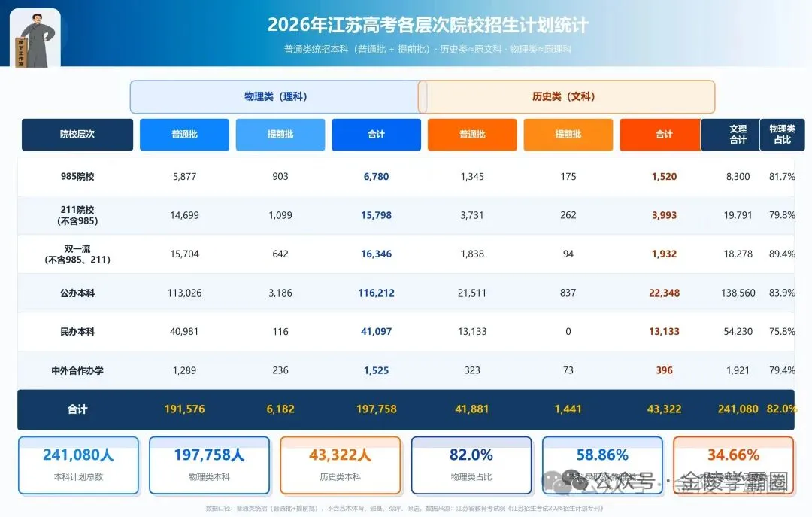Click the bold total 6,780
The height and width of the screenshot is (517, 812).
[x=377, y=176]
